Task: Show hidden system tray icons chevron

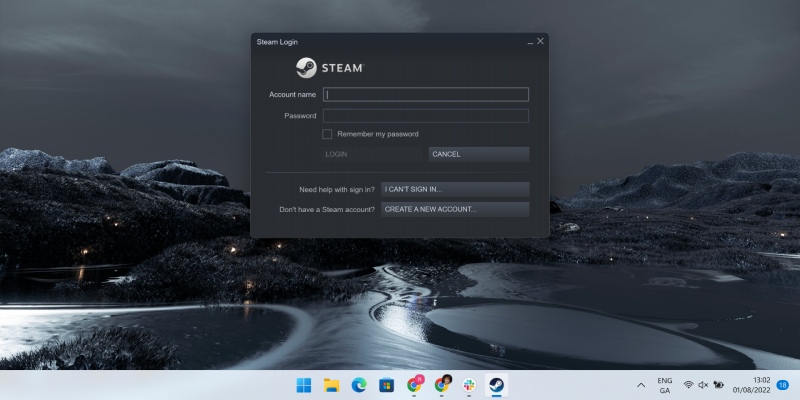Action: pyautogui.click(x=641, y=385)
